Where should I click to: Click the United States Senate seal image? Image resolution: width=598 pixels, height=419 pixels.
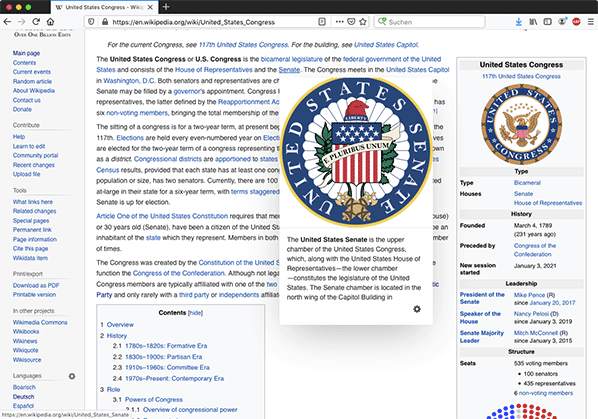point(356,152)
